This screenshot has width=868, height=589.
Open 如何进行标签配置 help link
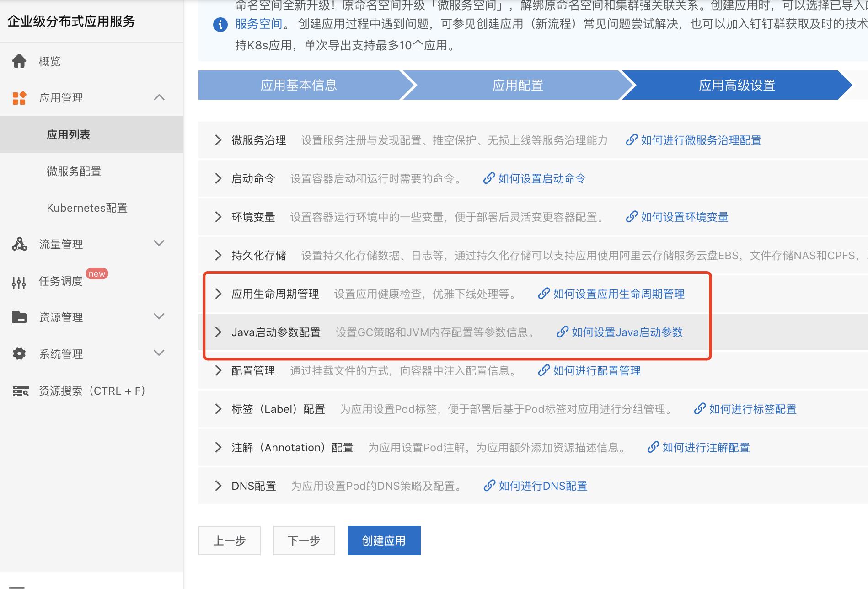pyautogui.click(x=753, y=409)
